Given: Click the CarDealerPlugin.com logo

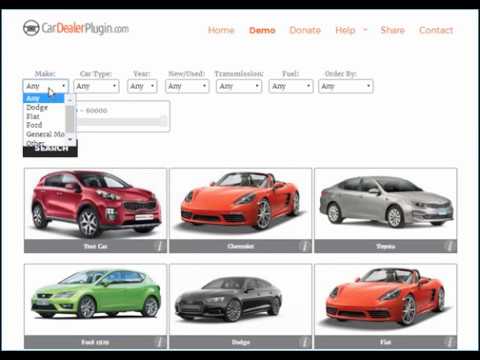Looking at the screenshot, I should 76,28.
